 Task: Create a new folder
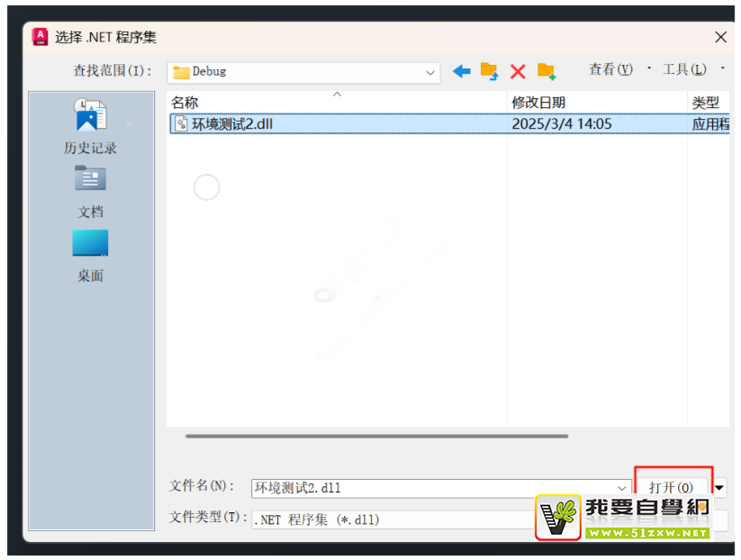[x=546, y=71]
